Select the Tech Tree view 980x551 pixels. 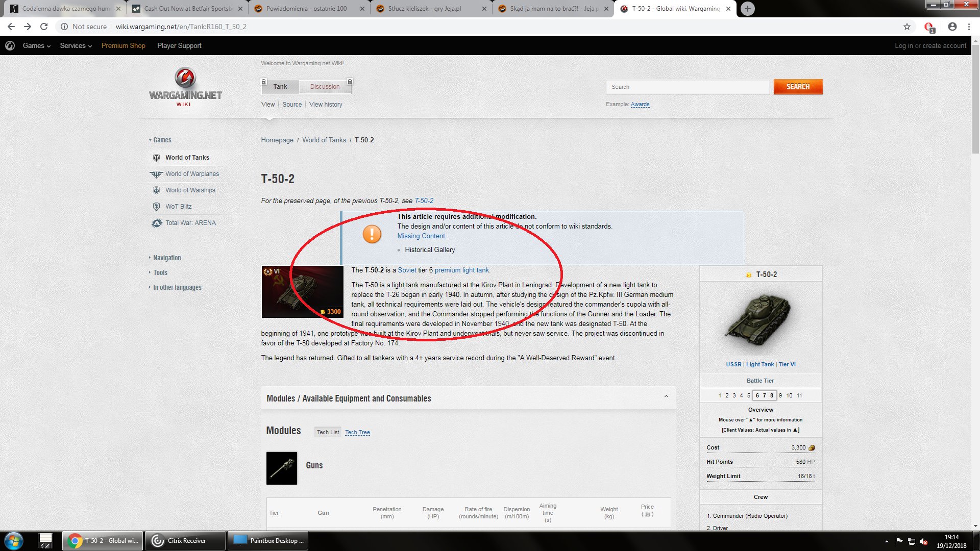click(357, 432)
